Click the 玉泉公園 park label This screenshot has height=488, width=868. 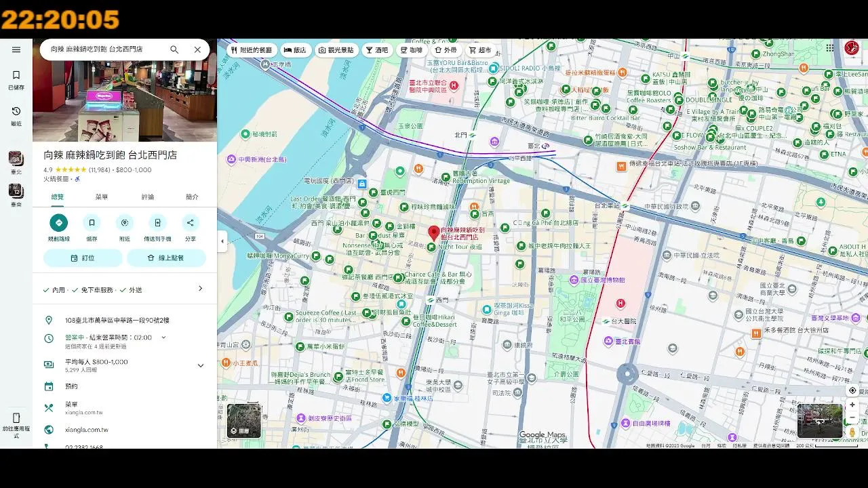pyautogui.click(x=411, y=126)
